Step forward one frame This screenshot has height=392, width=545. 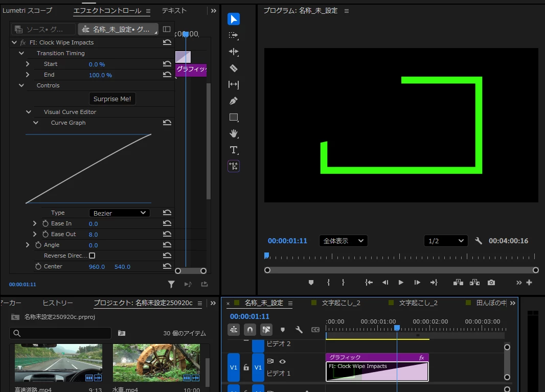coord(417,283)
